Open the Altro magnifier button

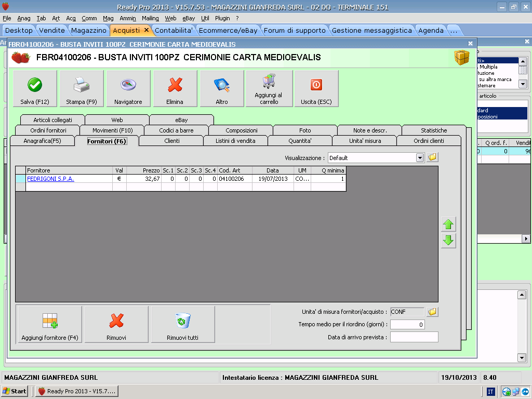point(222,88)
